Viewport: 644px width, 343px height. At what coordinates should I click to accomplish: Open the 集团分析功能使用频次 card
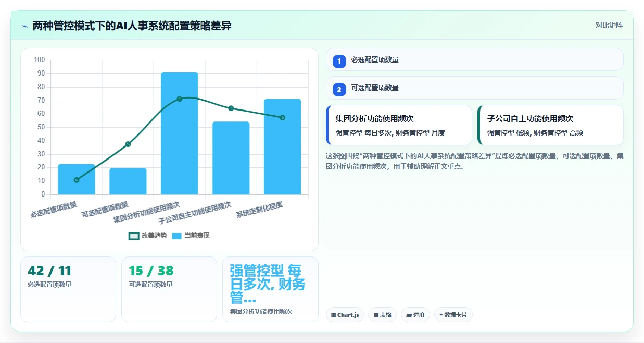(x=399, y=125)
